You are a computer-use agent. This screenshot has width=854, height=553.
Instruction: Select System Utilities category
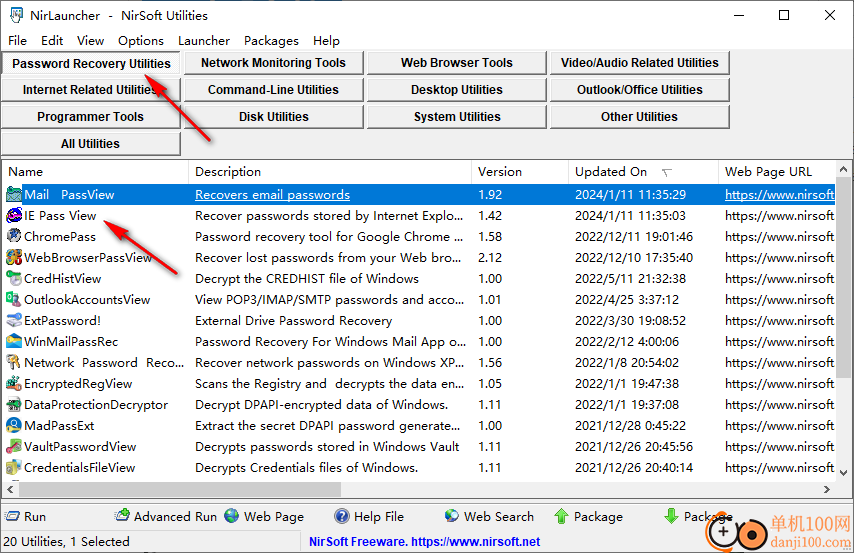click(456, 117)
